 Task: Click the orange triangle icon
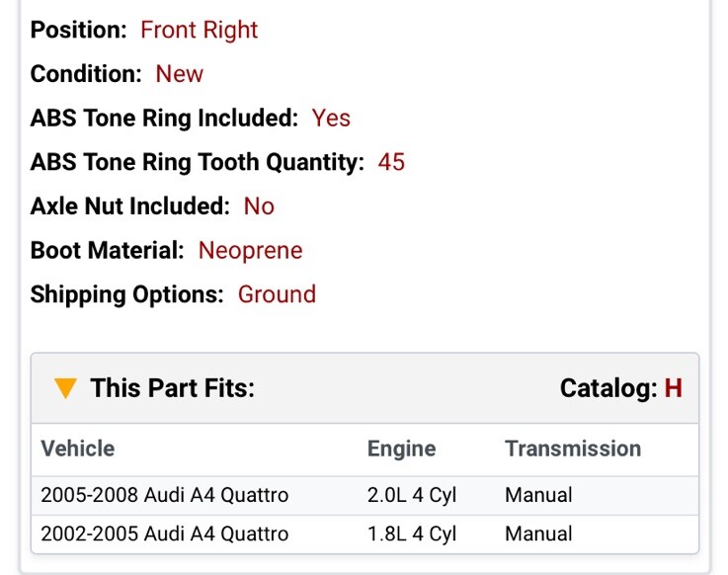pyautogui.click(x=65, y=388)
